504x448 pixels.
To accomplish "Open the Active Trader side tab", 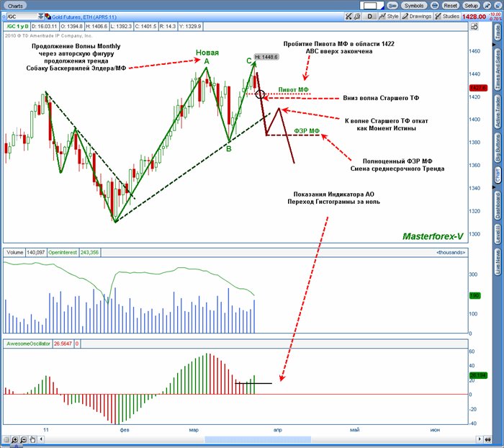I will point(498,112).
